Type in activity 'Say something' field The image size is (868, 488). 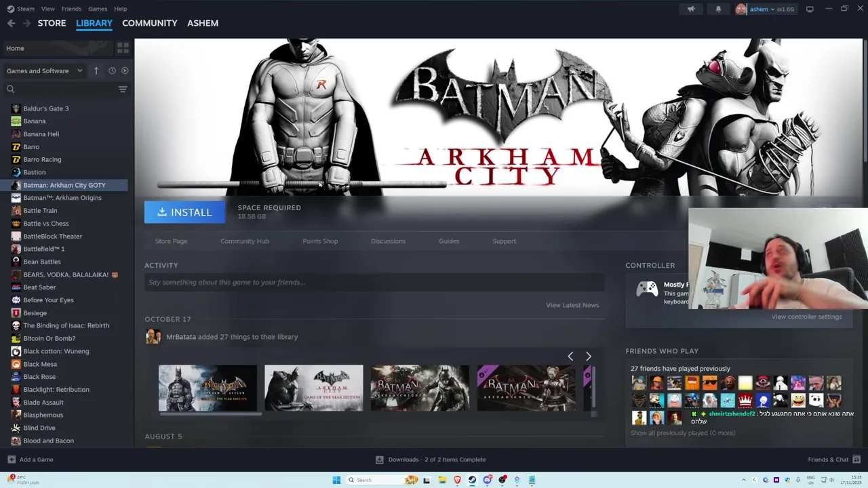pos(374,283)
